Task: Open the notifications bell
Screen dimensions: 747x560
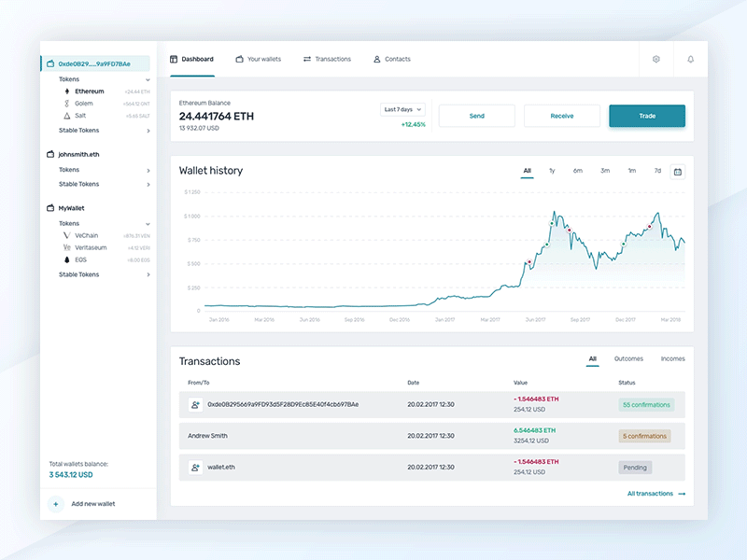Action: 690,59
